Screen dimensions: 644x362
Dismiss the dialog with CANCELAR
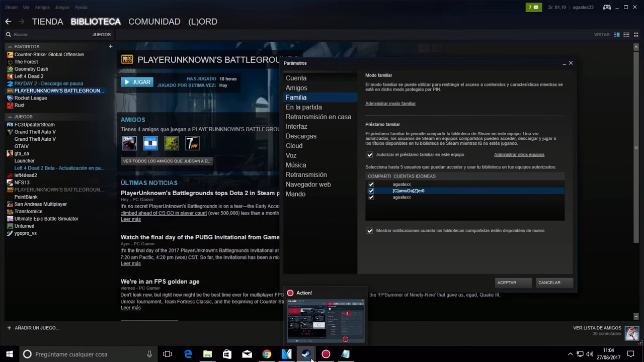pyautogui.click(x=554, y=283)
